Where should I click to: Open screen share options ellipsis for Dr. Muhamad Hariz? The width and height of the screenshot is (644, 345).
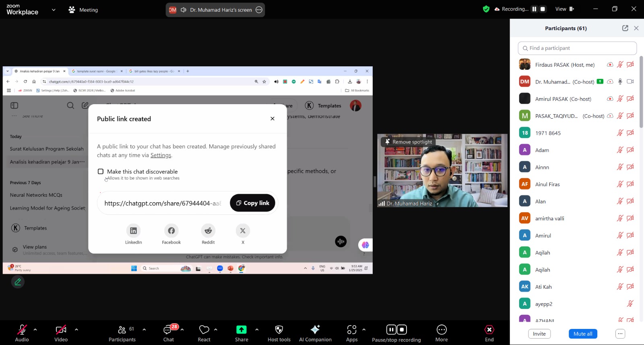[x=259, y=10]
